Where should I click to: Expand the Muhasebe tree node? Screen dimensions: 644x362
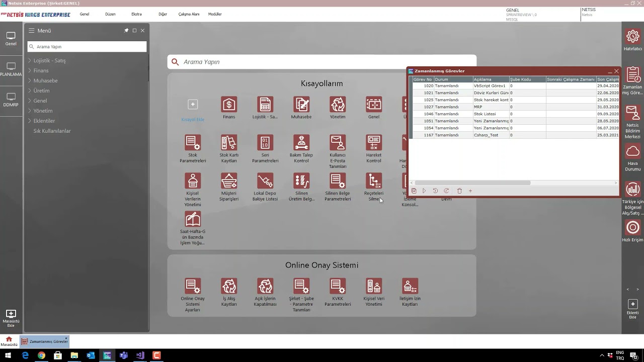[30, 80]
